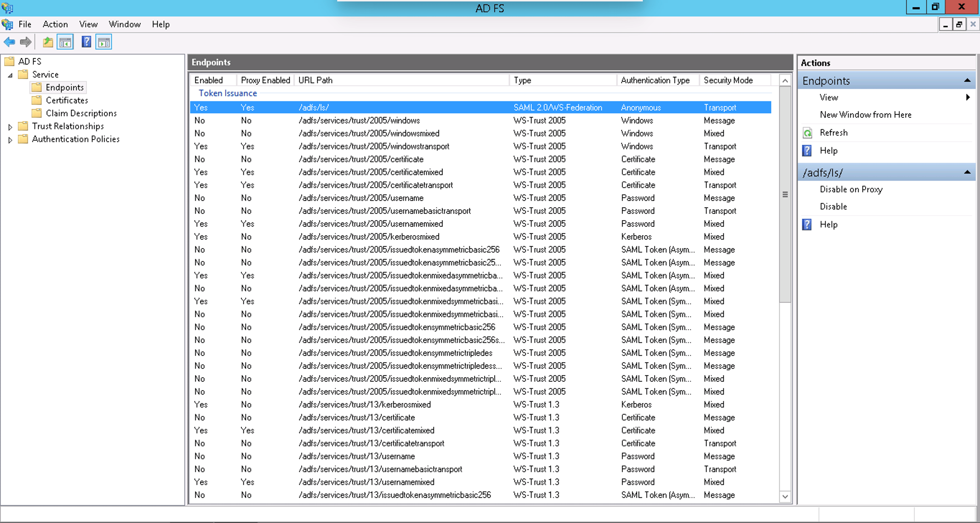Select Claim Descriptions in the console tree
This screenshot has height=523, width=980.
coord(81,113)
